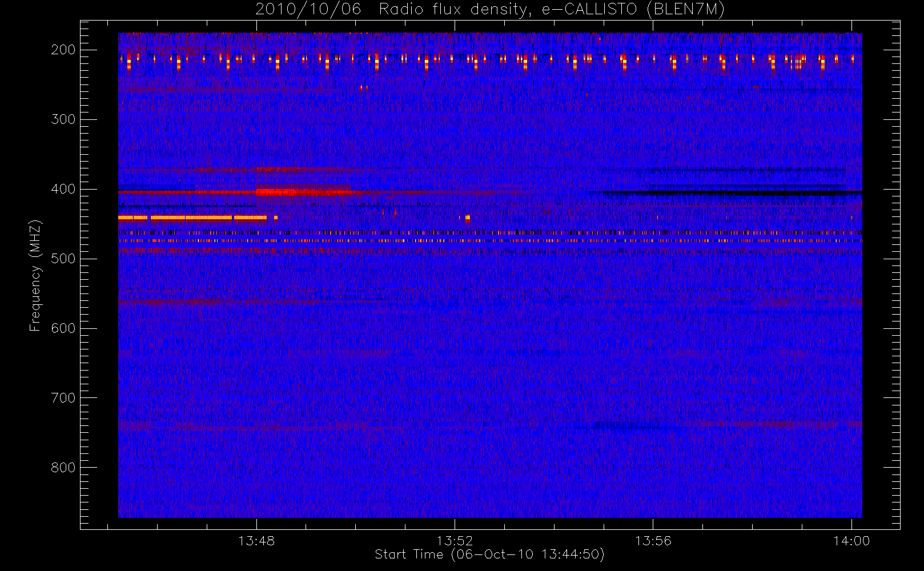The width and height of the screenshot is (924, 571).
Task: Click the 700 frequency tick label
Action: click(x=63, y=398)
